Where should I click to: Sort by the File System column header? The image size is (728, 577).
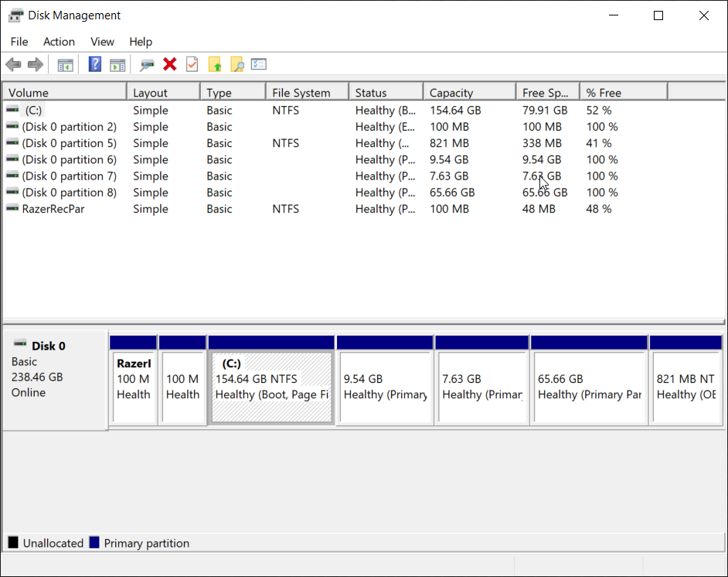point(308,93)
